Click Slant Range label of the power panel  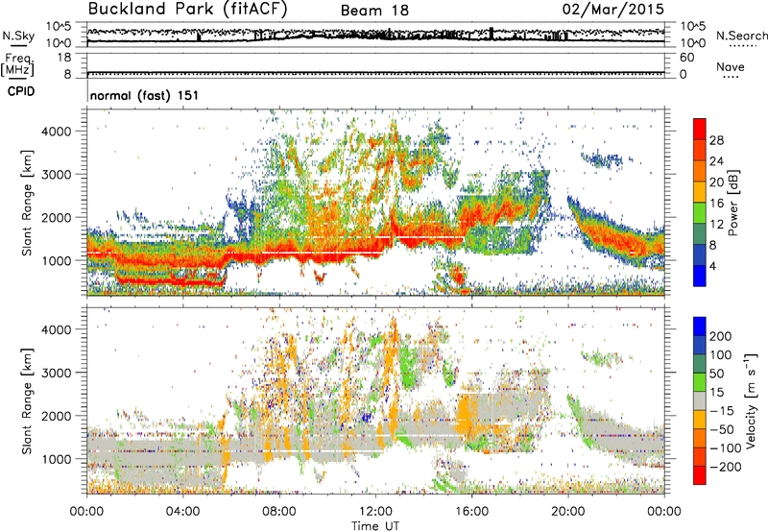click(27, 204)
